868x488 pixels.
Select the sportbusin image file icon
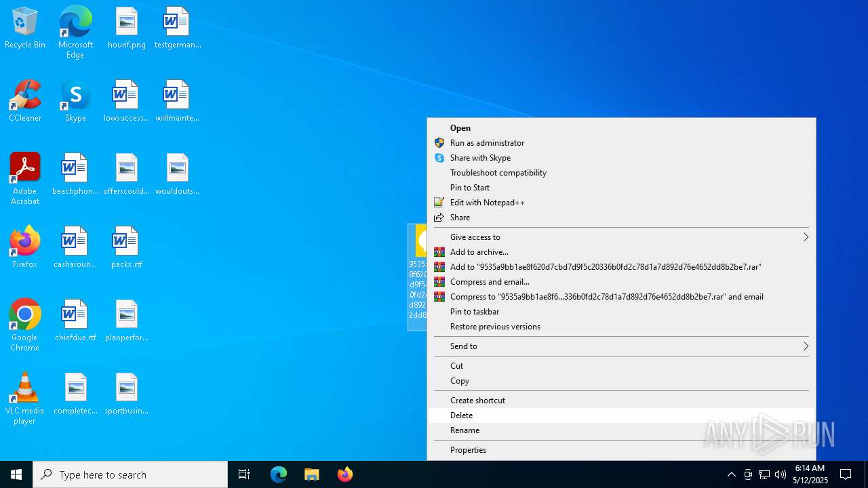[127, 394]
